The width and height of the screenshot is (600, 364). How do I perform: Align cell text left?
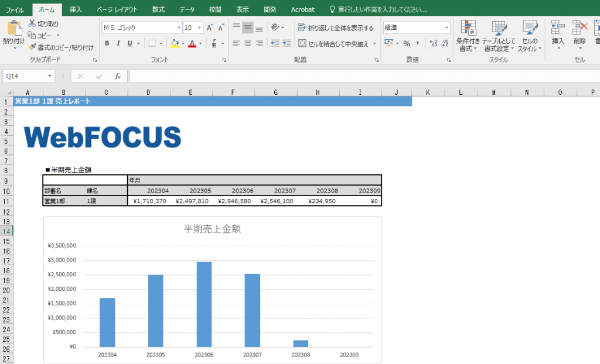237,43
